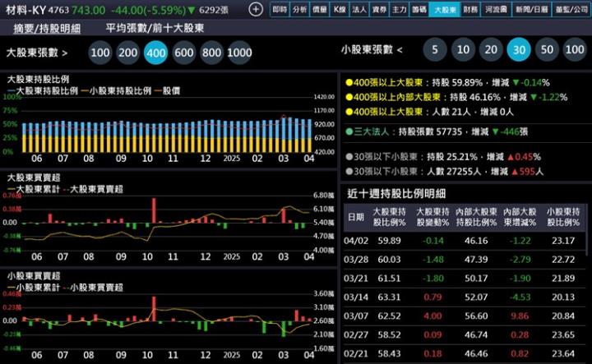The image size is (592, 364).
Task: Choose the 600 major shareholder threshold
Action: click(184, 53)
